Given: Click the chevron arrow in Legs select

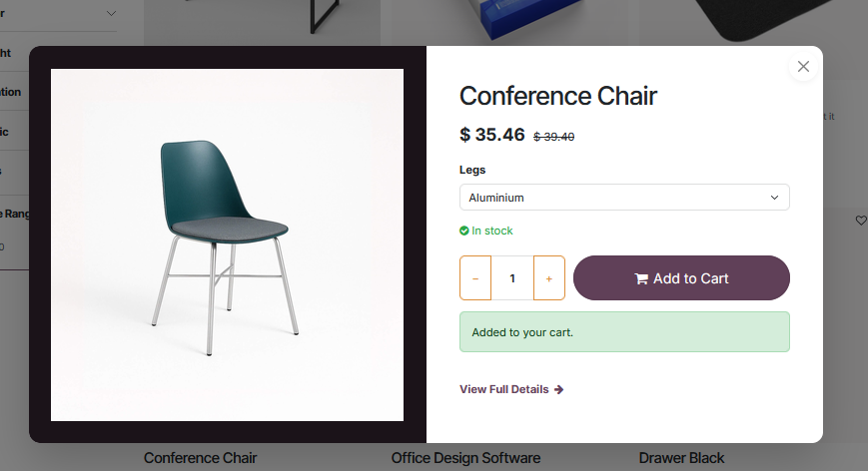Looking at the screenshot, I should (x=774, y=198).
